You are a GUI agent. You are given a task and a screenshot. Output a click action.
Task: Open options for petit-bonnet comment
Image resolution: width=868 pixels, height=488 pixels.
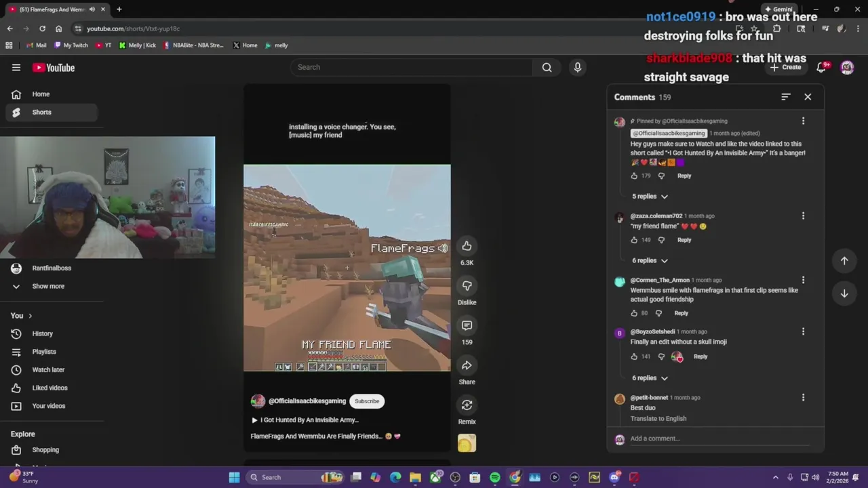pyautogui.click(x=803, y=397)
